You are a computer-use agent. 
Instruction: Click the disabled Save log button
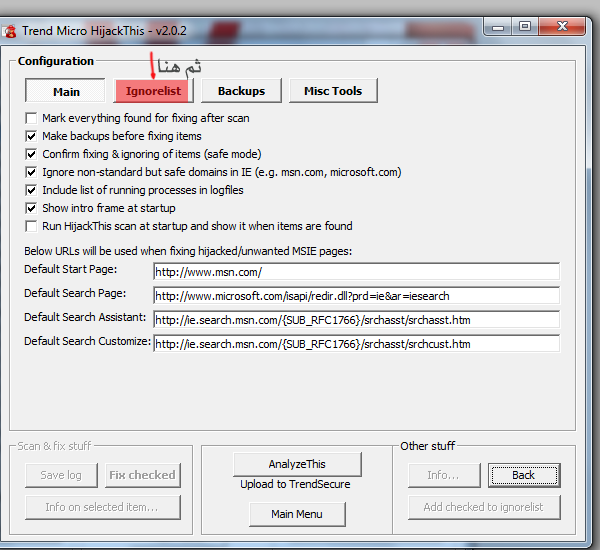[x=61, y=475]
